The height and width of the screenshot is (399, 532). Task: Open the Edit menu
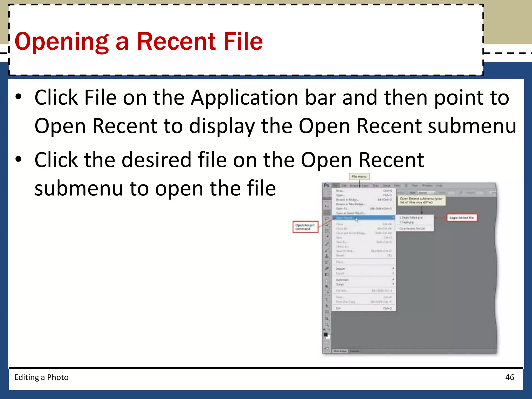tap(344, 185)
